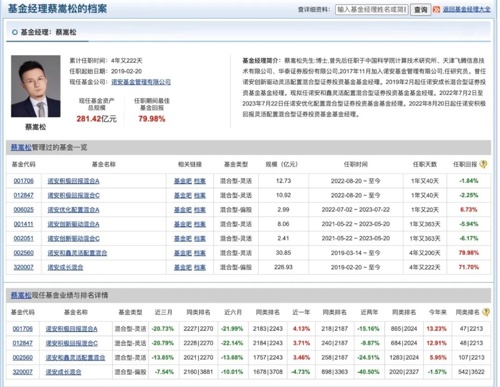Click 档案 link for fund 001411

[200, 224]
